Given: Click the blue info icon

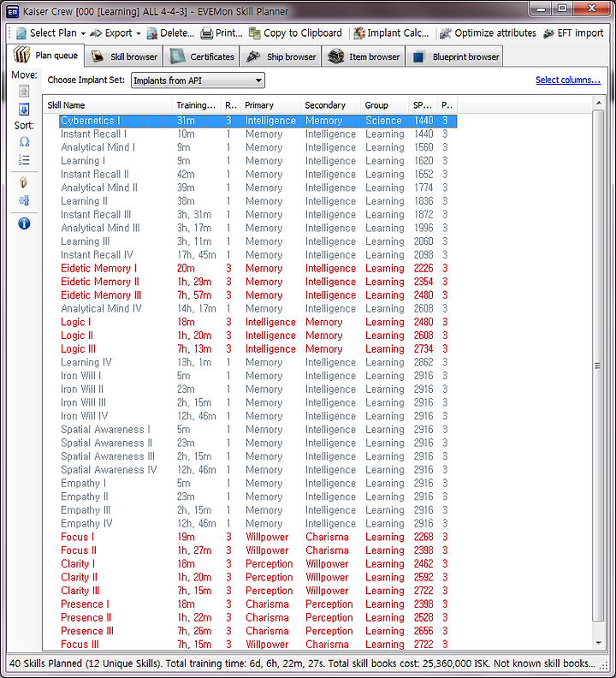Looking at the screenshot, I should [x=24, y=223].
